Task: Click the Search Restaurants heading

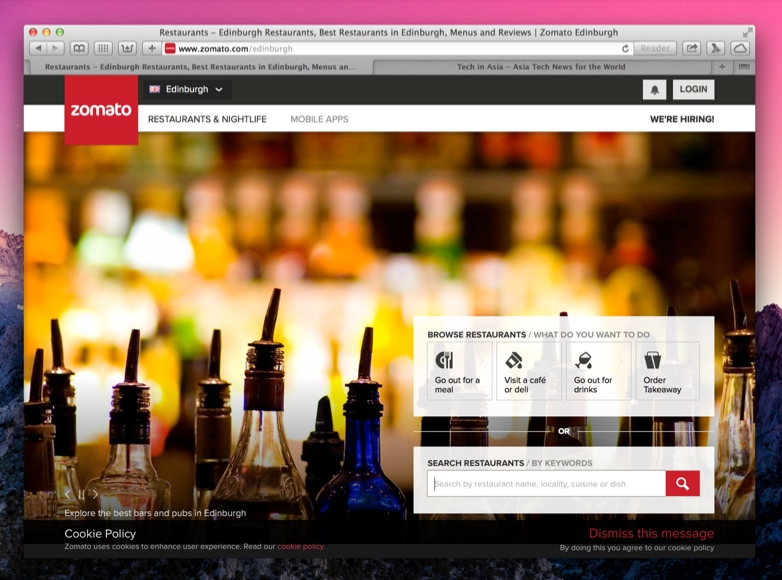Action: 476,463
